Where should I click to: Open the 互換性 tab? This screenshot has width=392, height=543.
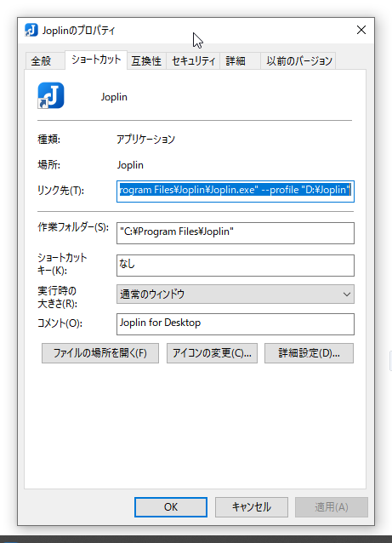click(x=146, y=61)
